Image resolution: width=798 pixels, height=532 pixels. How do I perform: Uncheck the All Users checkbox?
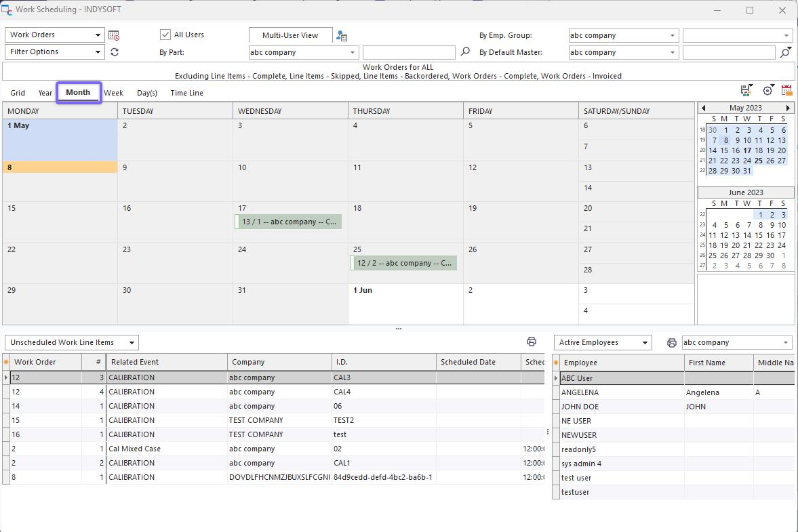point(165,35)
